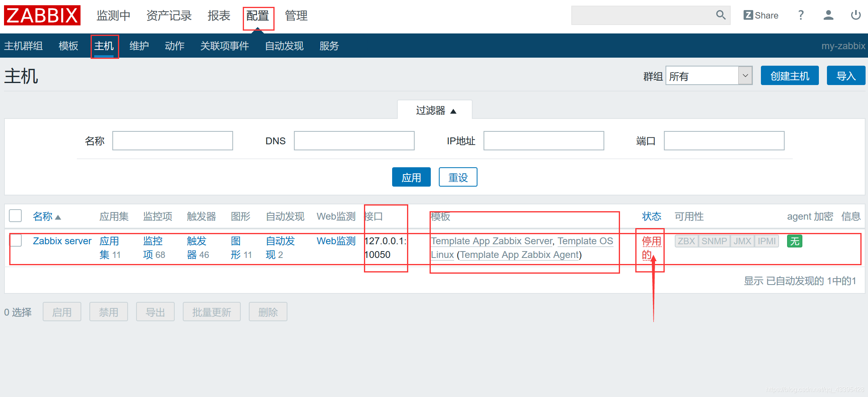Screen dimensions: 868x397
Task: Open the 报表 top menu
Action: (x=219, y=16)
